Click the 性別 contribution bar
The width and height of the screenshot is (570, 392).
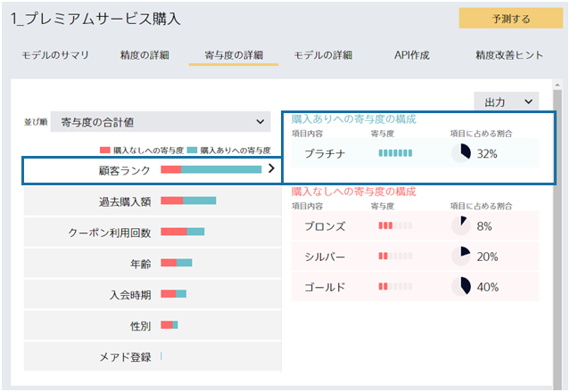point(169,325)
